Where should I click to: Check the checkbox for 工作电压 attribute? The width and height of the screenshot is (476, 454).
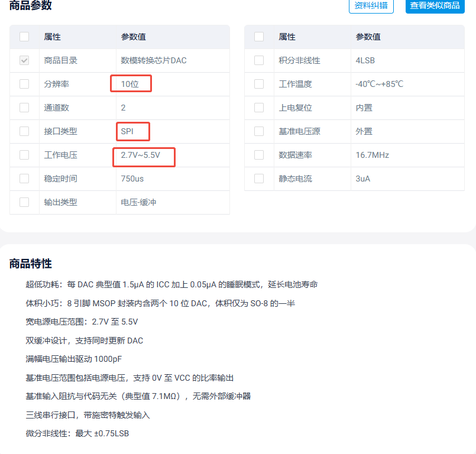pyautogui.click(x=24, y=155)
